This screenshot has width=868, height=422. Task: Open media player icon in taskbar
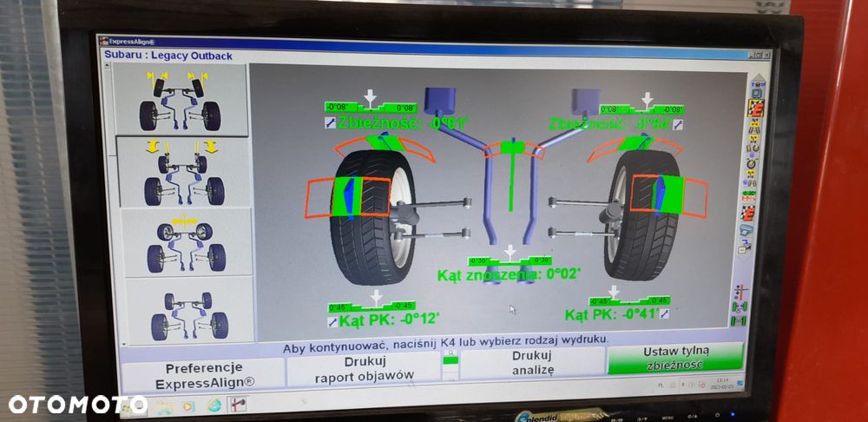188,406
